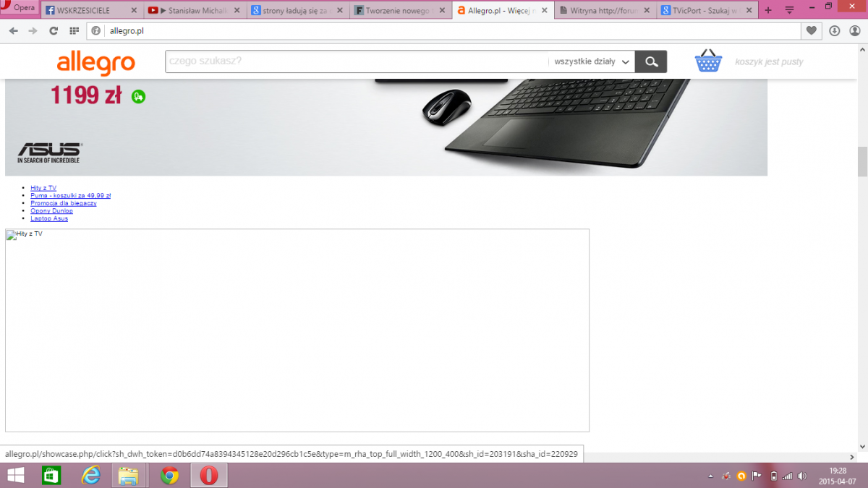Image resolution: width=868 pixels, height=488 pixels.
Task: Open the 'Puma - koszulki za 49,99 zł' link
Action: pyautogui.click(x=70, y=195)
